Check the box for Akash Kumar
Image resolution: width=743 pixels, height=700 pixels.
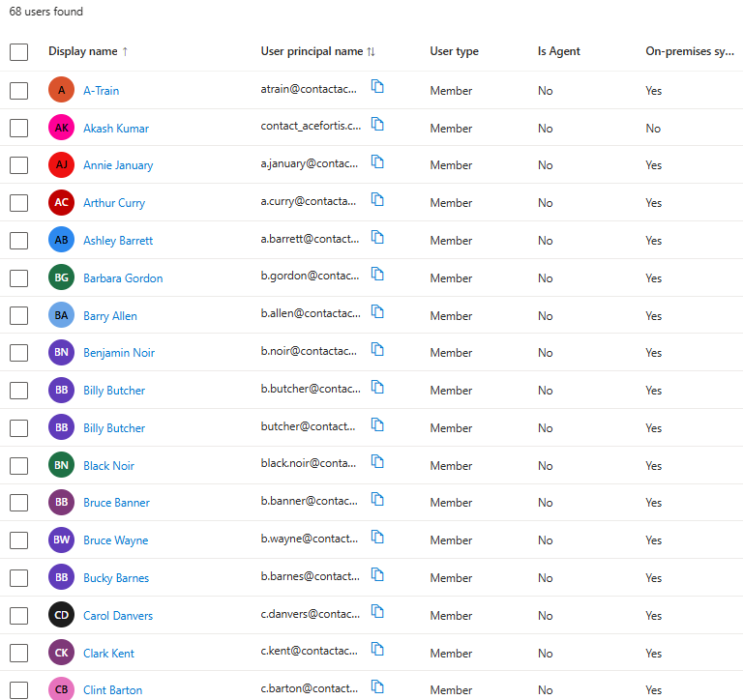pyautogui.click(x=19, y=128)
